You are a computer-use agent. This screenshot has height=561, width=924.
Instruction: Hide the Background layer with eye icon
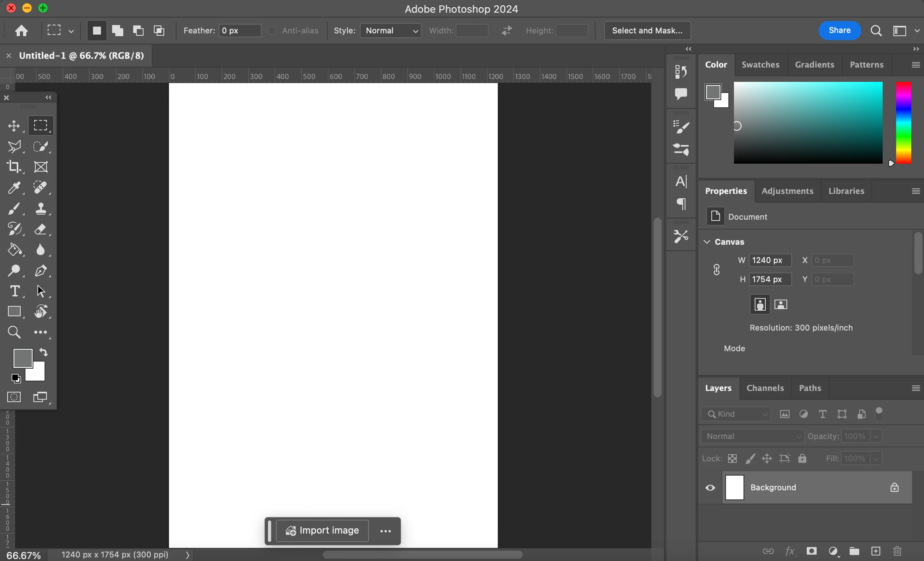(x=710, y=488)
